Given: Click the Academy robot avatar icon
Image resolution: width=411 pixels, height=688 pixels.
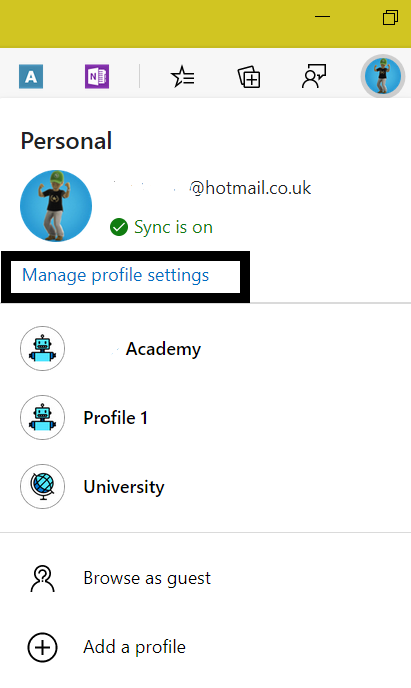Looking at the screenshot, I should (x=43, y=348).
